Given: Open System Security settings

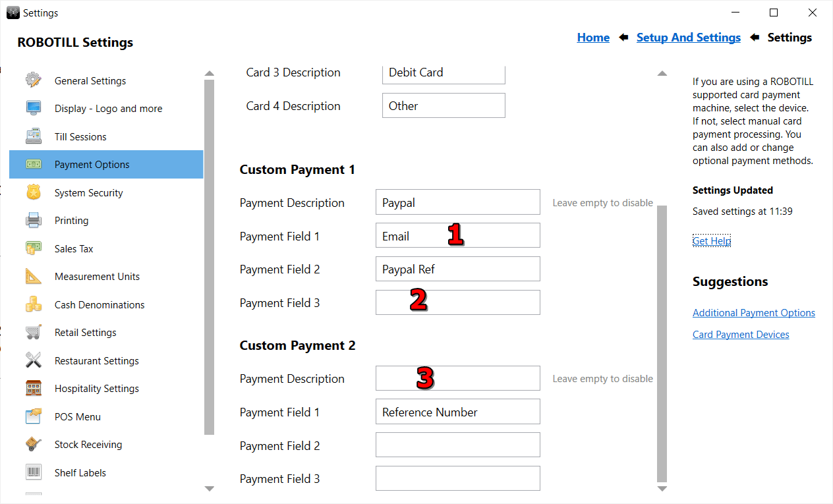Looking at the screenshot, I should coord(33,192).
